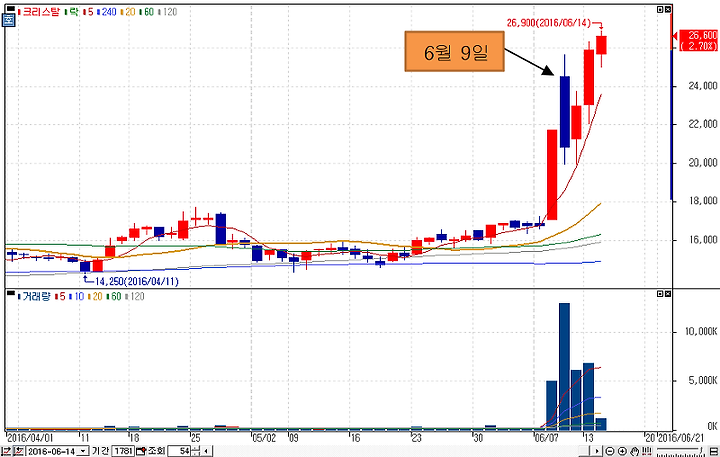This screenshot has width=720, height=457.
Task: Click the first chart-mode icon left of the date field
Action: (x=6, y=451)
